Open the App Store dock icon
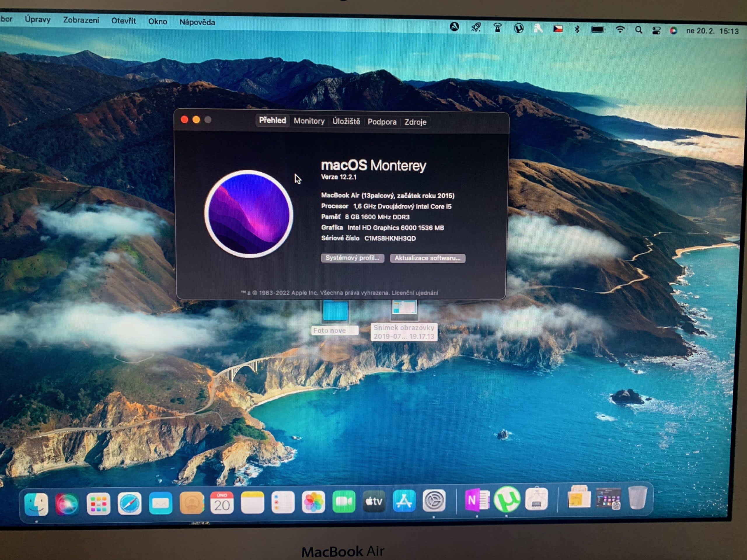The width and height of the screenshot is (747, 560). (404, 501)
